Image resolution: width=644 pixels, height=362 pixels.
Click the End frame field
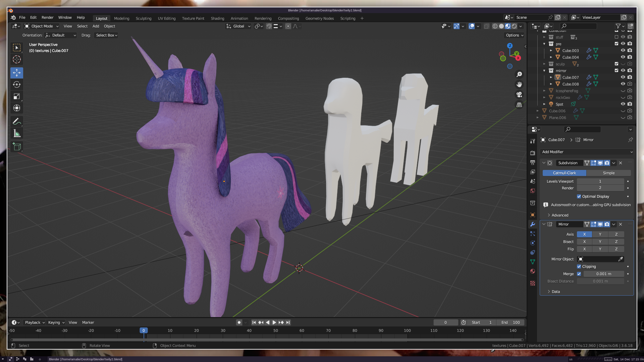(x=511, y=322)
